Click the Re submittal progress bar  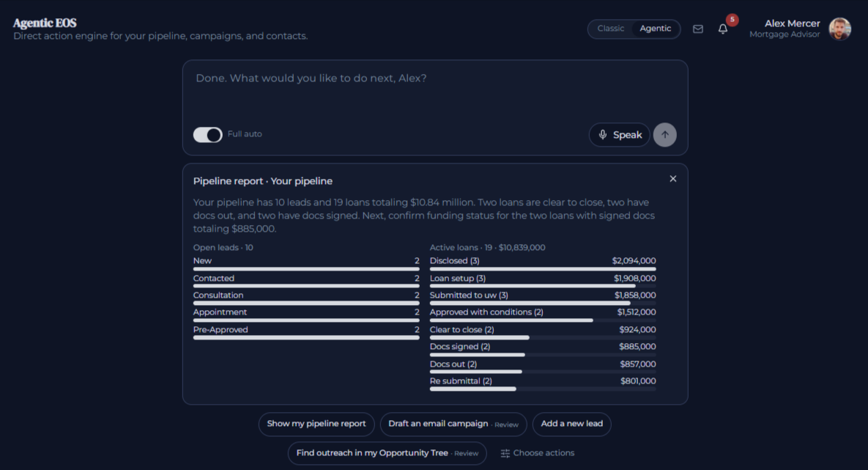coord(543,389)
